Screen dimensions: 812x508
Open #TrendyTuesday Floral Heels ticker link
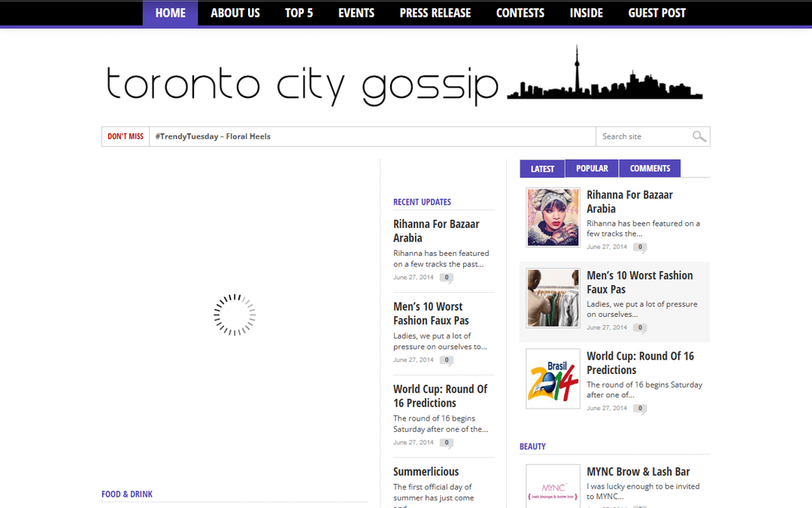213,136
